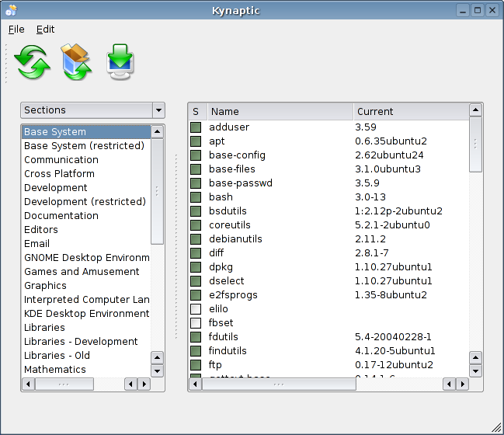504x435 pixels.
Task: Click sections list horizontal scroll-right arrow
Action: click(x=144, y=385)
